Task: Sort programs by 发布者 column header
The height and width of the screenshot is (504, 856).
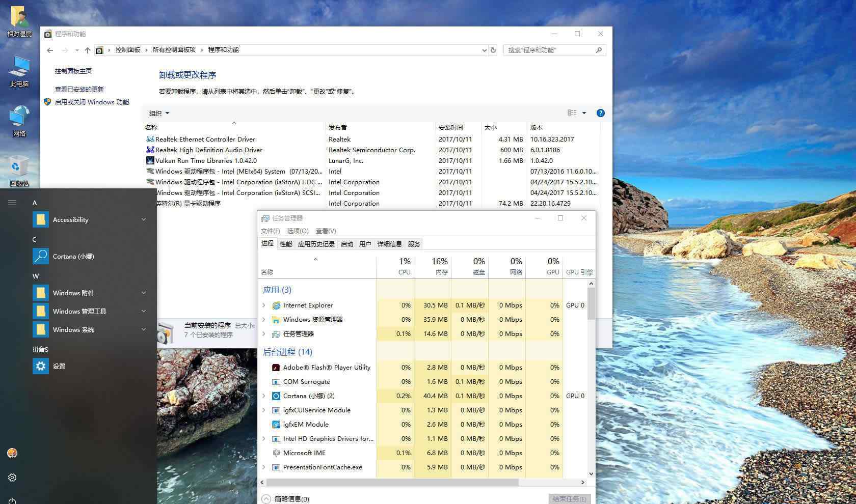Action: pos(380,127)
